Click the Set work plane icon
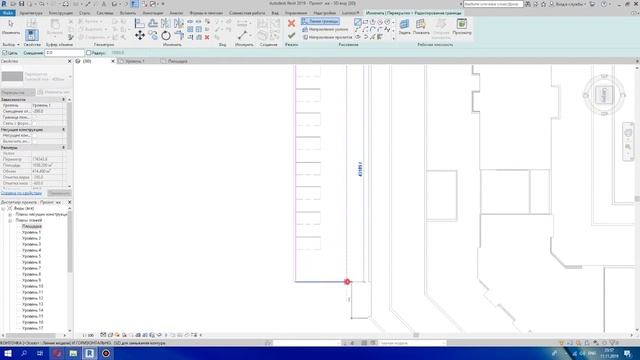640x360 pixels. pyautogui.click(x=404, y=27)
